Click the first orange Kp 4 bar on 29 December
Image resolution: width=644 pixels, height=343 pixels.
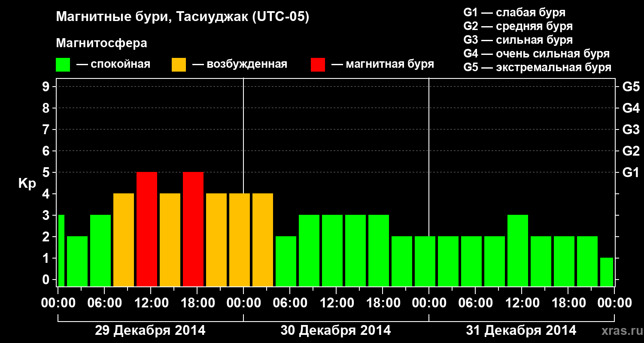(x=124, y=240)
